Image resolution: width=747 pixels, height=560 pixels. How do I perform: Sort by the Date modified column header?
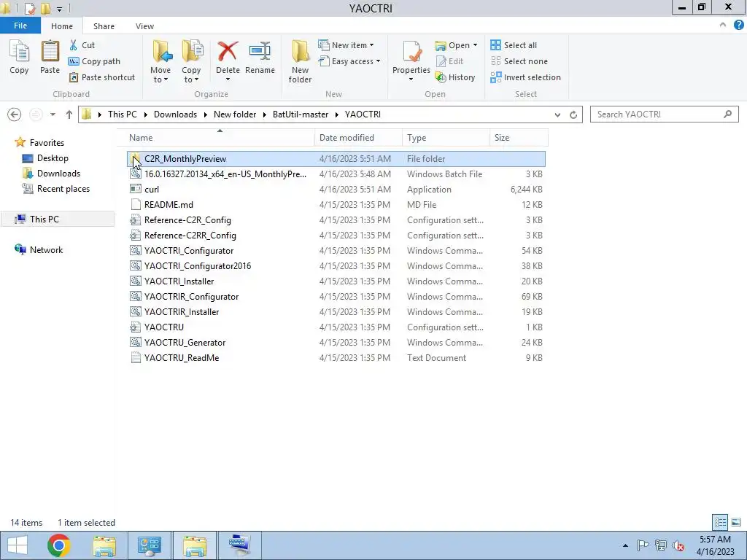click(358, 138)
